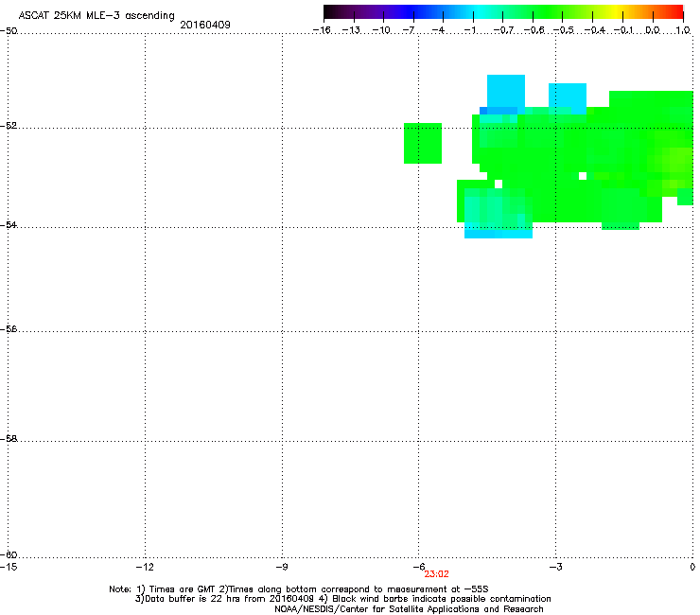Click the yellow region of the color bar
Image resolution: width=700 pixels, height=615 pixels.
pos(618,12)
